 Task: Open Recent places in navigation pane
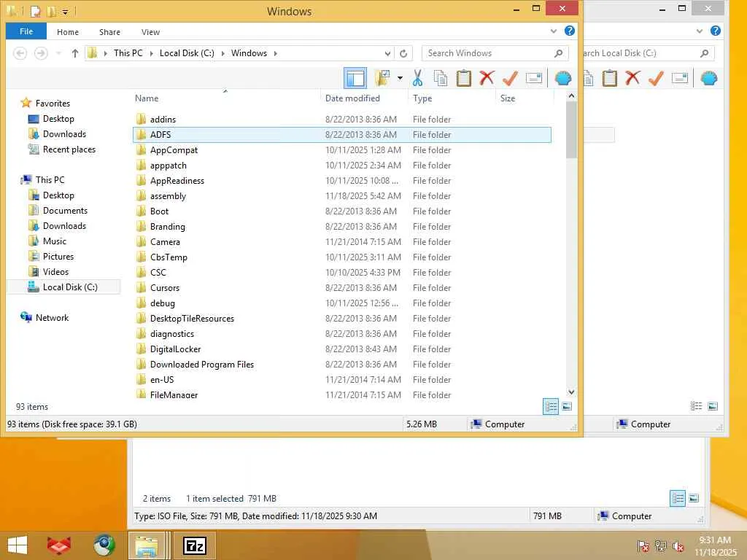(x=69, y=149)
